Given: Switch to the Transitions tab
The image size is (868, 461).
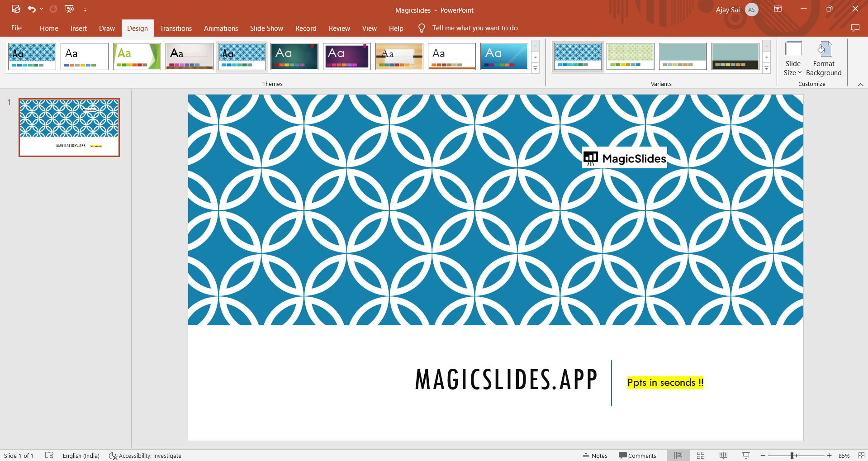Looking at the screenshot, I should click(176, 28).
